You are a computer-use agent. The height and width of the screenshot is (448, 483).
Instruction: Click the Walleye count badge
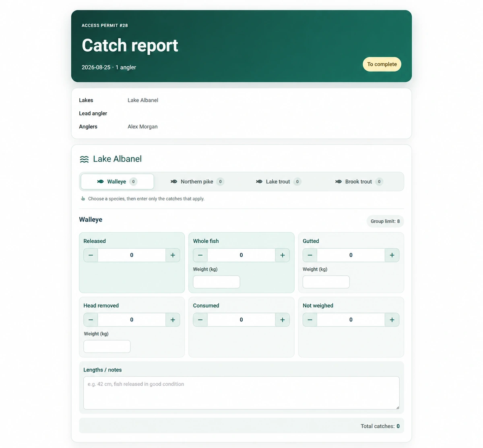[x=134, y=182]
